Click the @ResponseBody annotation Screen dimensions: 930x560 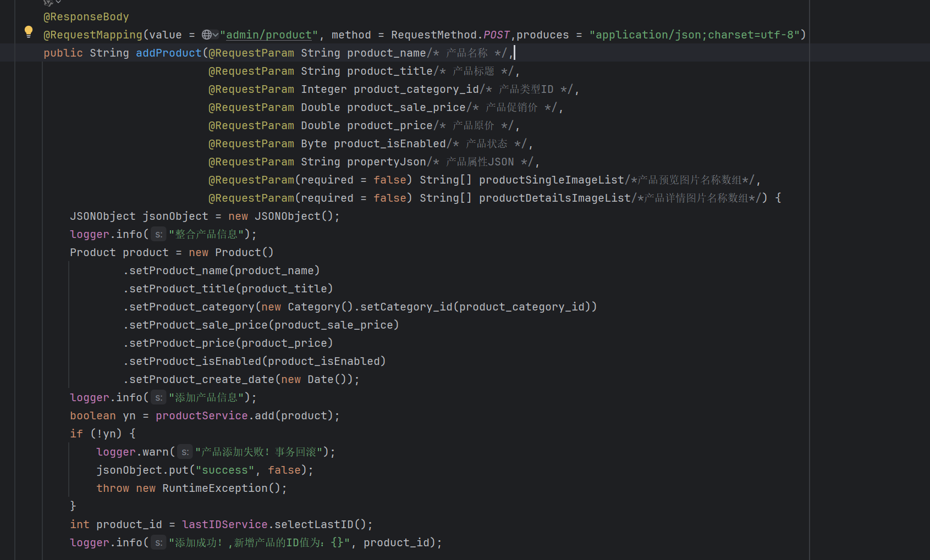(86, 17)
